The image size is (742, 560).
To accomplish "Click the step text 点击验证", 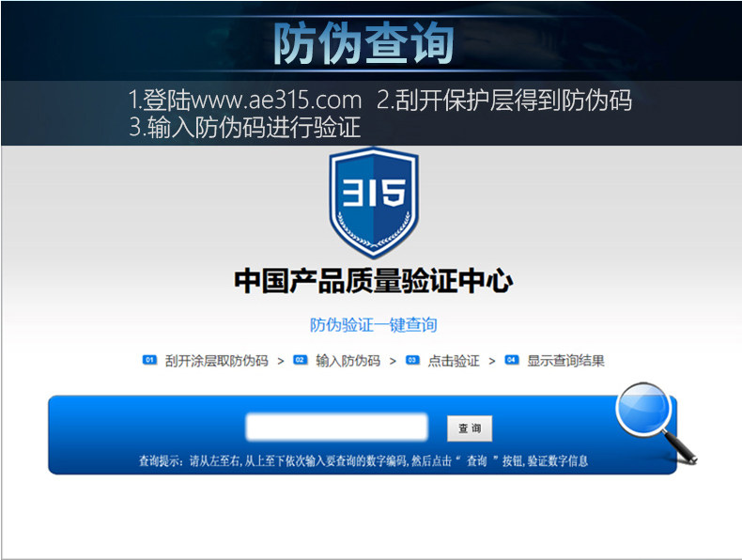I will (454, 361).
